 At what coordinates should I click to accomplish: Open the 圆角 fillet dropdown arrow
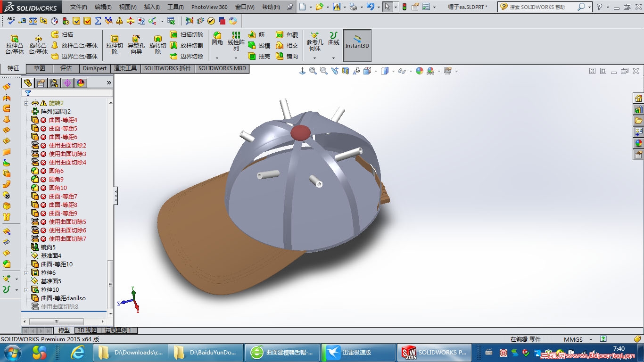click(x=217, y=58)
